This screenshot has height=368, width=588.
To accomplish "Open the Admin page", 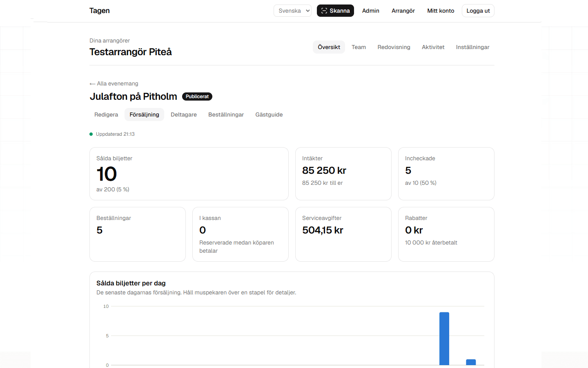I will tap(370, 11).
